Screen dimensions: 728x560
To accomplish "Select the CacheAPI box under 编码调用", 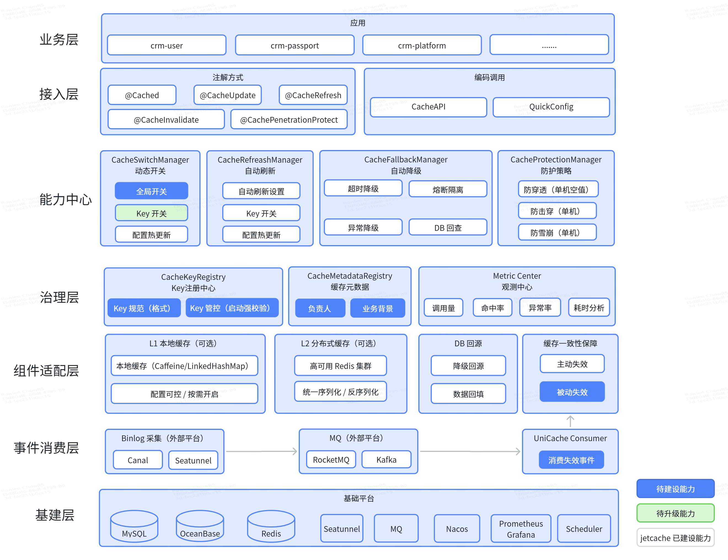I will click(x=428, y=107).
